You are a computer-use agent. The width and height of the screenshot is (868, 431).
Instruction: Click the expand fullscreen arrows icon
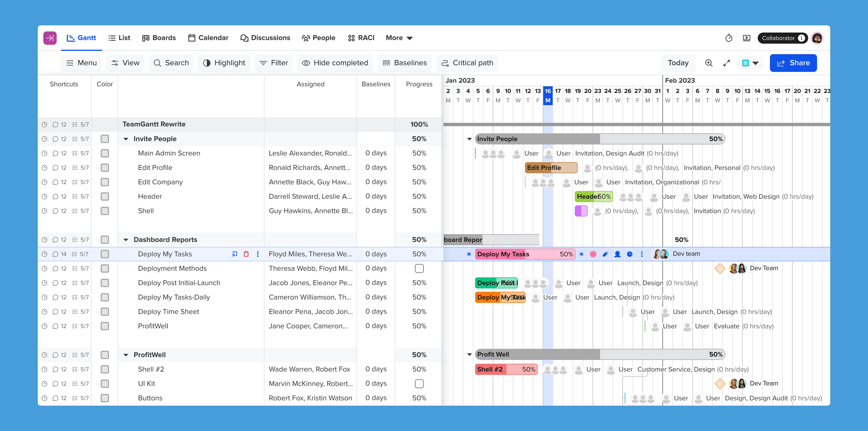tap(727, 63)
